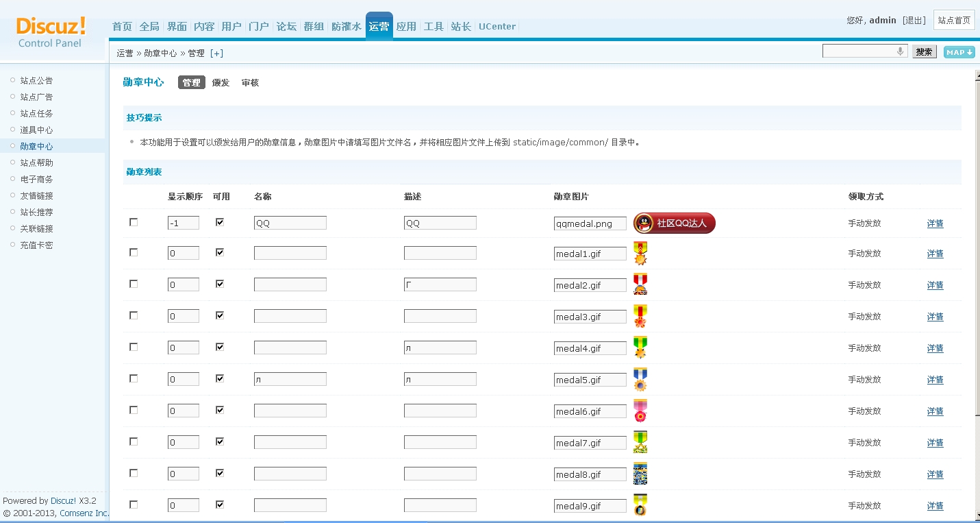Click the 站点首页 button

tap(953, 20)
